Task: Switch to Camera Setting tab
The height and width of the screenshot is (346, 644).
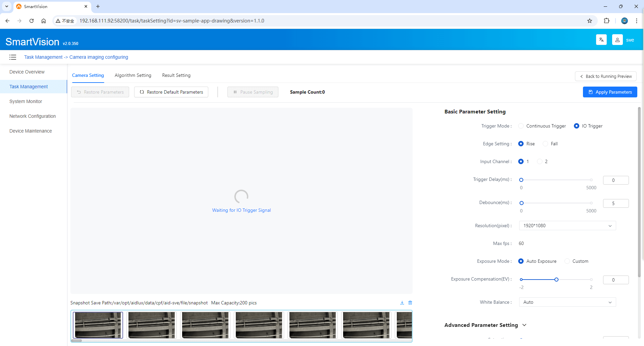Action: 88,76
